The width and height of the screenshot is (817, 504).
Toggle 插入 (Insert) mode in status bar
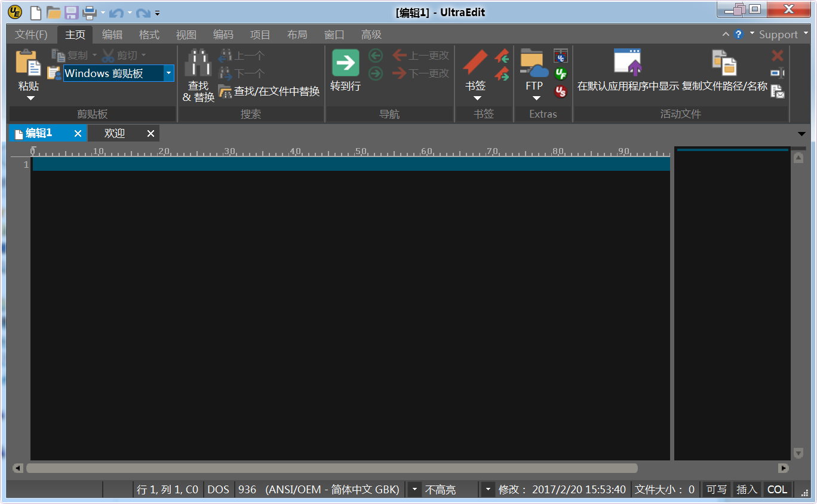point(747,490)
